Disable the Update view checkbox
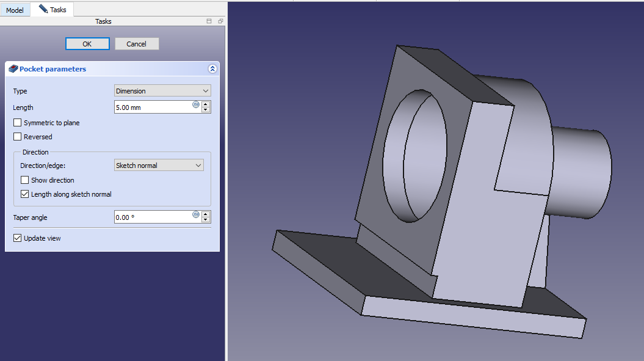Viewport: 644px width, 361px height. coord(18,238)
